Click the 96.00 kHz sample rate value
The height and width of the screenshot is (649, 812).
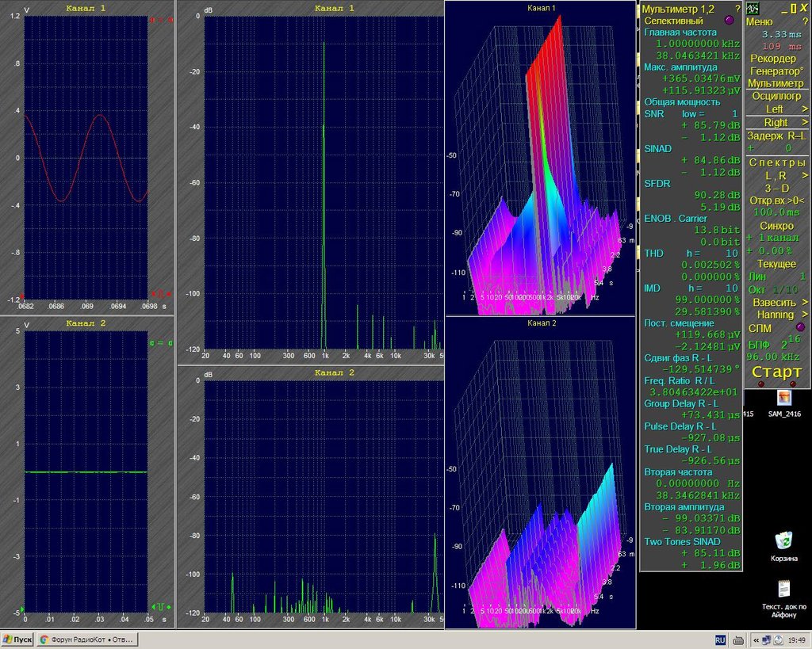point(772,357)
